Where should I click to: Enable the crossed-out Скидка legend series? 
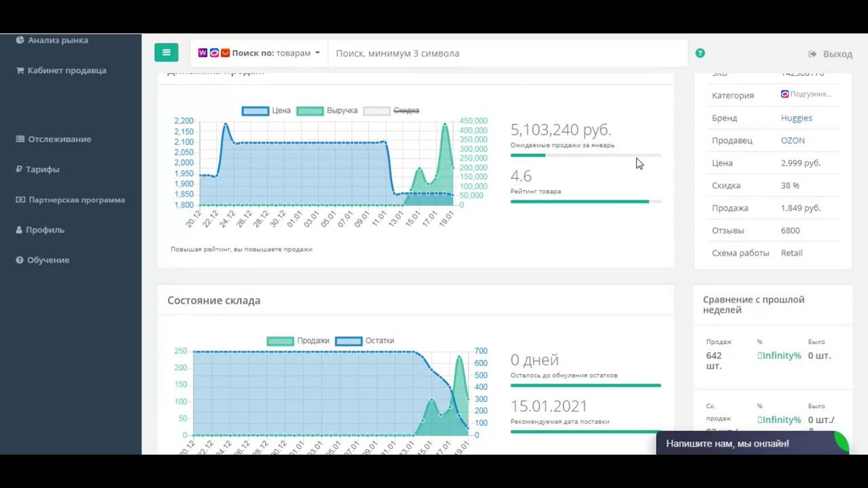click(x=391, y=110)
